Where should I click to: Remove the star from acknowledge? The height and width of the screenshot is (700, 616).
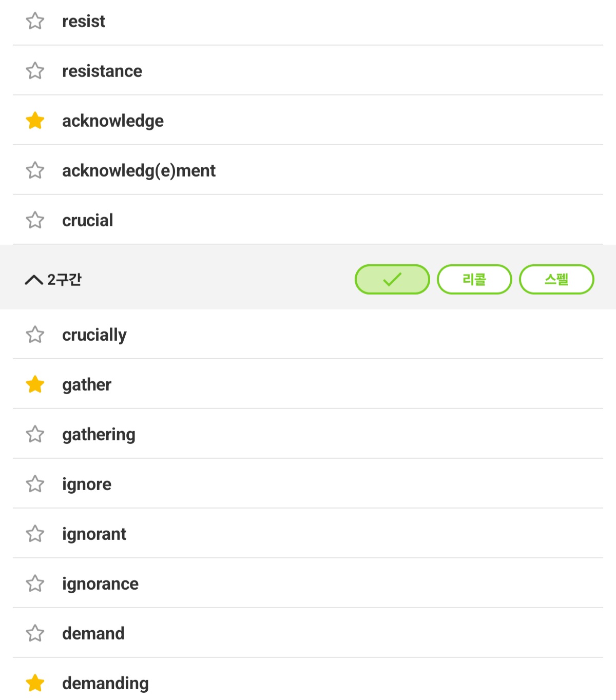[x=35, y=121]
